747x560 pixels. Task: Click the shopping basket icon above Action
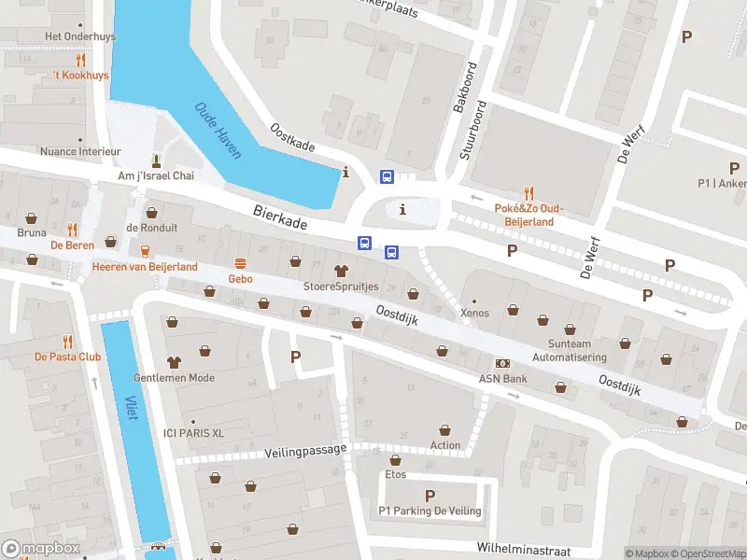tap(445, 430)
